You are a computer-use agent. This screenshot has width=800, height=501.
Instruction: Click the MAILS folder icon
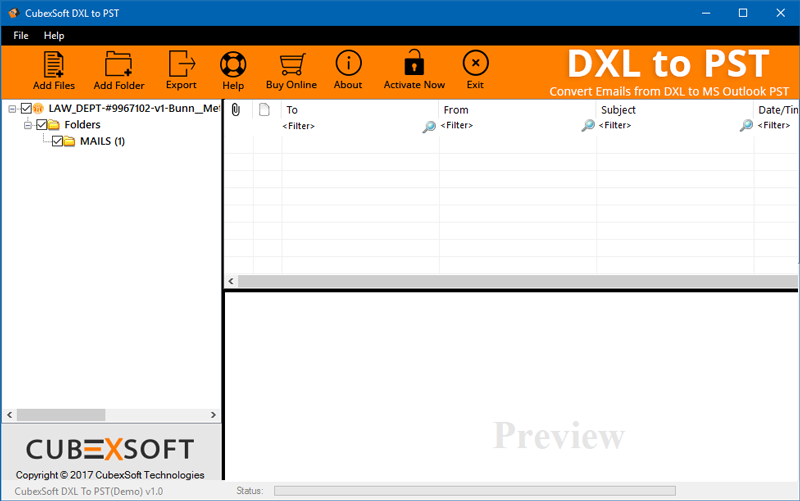click(69, 141)
